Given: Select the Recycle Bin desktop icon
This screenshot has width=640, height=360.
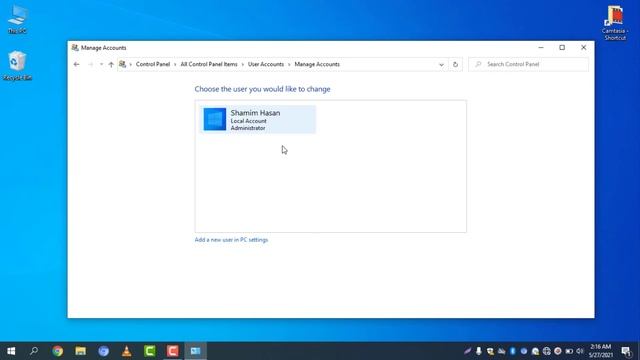Looking at the screenshot, I should click(x=17, y=65).
